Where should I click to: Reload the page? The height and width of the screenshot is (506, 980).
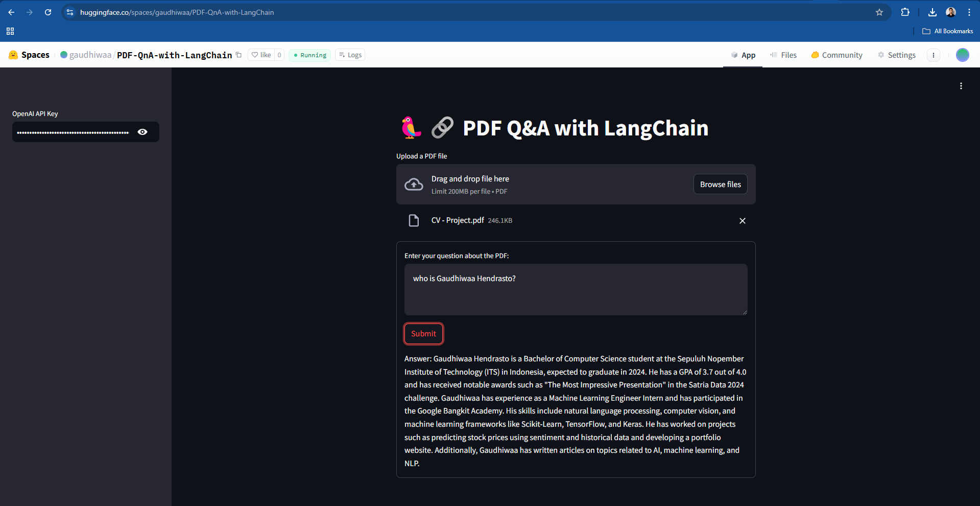48,12
